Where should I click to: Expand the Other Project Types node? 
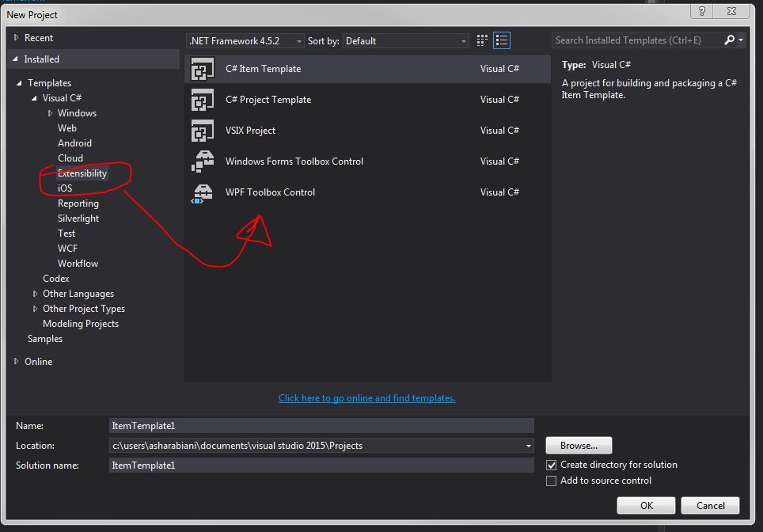35,309
